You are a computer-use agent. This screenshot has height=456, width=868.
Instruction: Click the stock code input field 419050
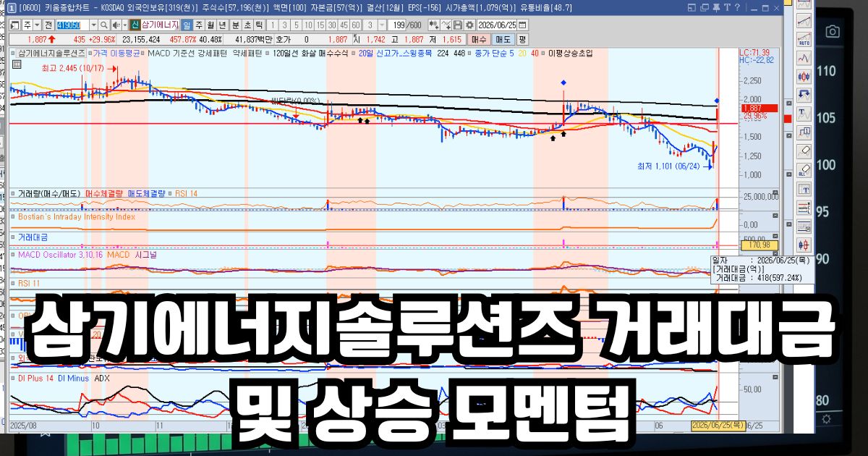click(x=73, y=25)
